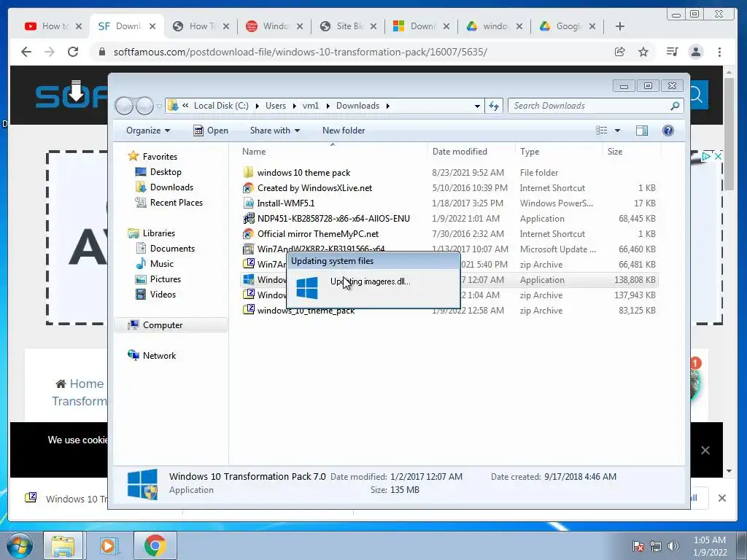
Task: Click Explorer help icon
Action: 668,131
